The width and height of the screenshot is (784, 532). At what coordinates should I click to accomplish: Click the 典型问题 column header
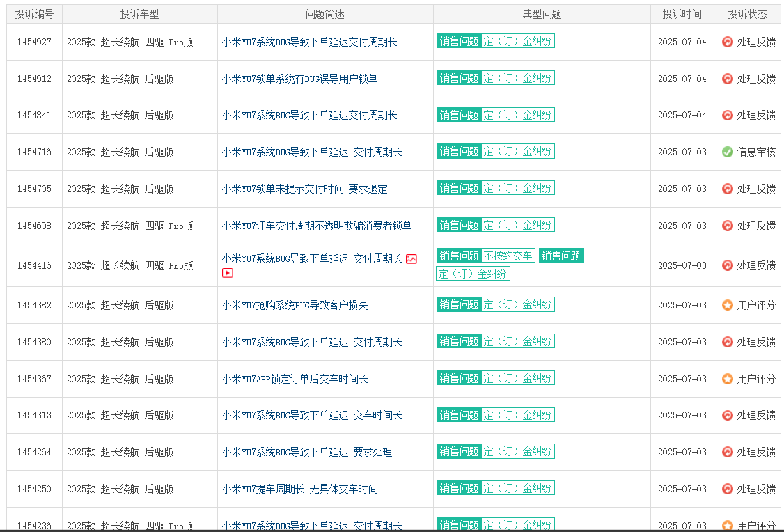click(542, 15)
